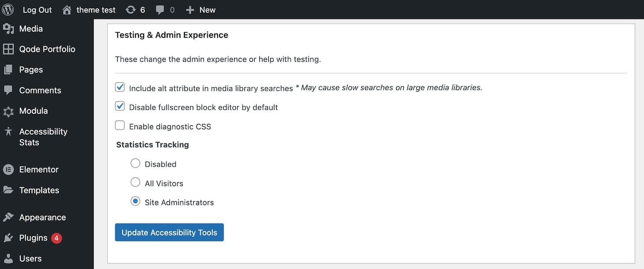The height and width of the screenshot is (269, 644).
Task: Click the Modula plugin icon
Action: [x=9, y=111]
